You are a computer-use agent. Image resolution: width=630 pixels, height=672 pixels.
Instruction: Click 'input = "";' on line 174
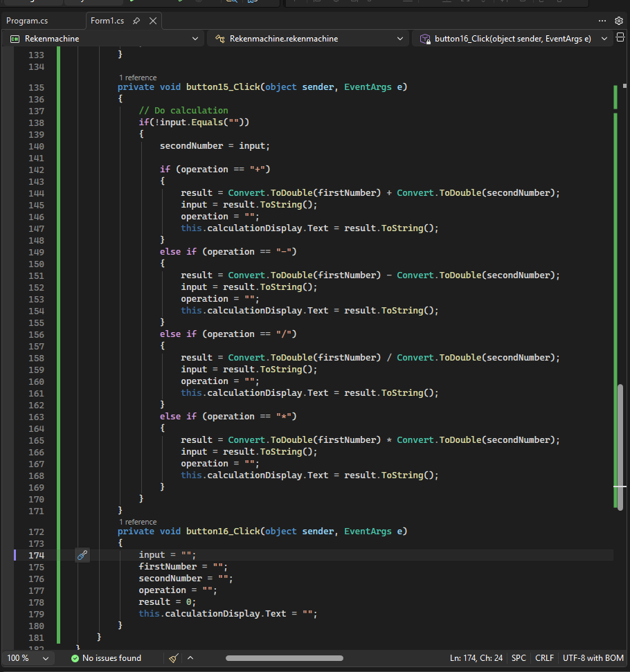[x=168, y=555]
